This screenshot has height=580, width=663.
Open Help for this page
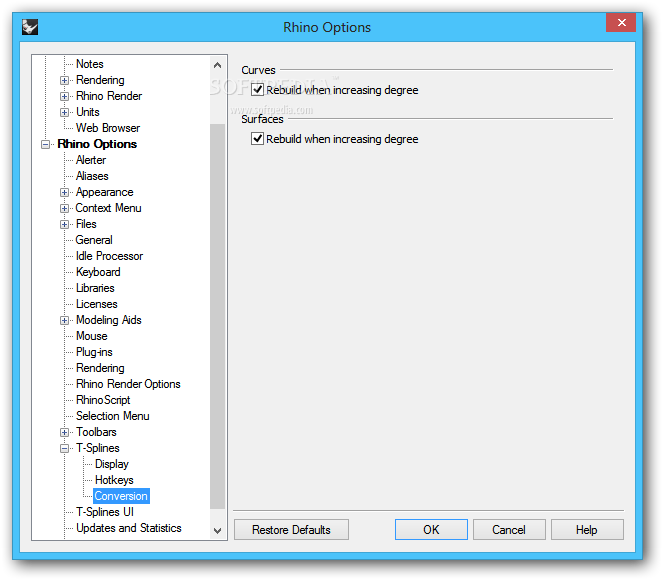coord(587,530)
